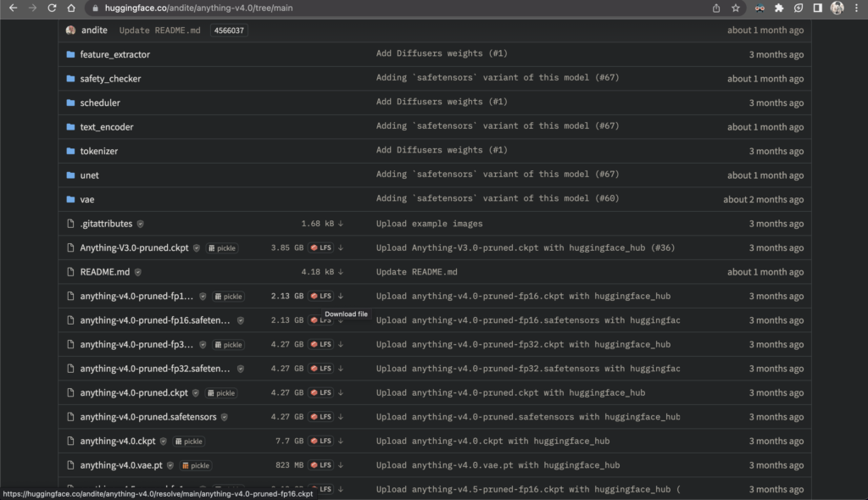Reload the page
Screen dimensions: 868x500
tap(52, 8)
